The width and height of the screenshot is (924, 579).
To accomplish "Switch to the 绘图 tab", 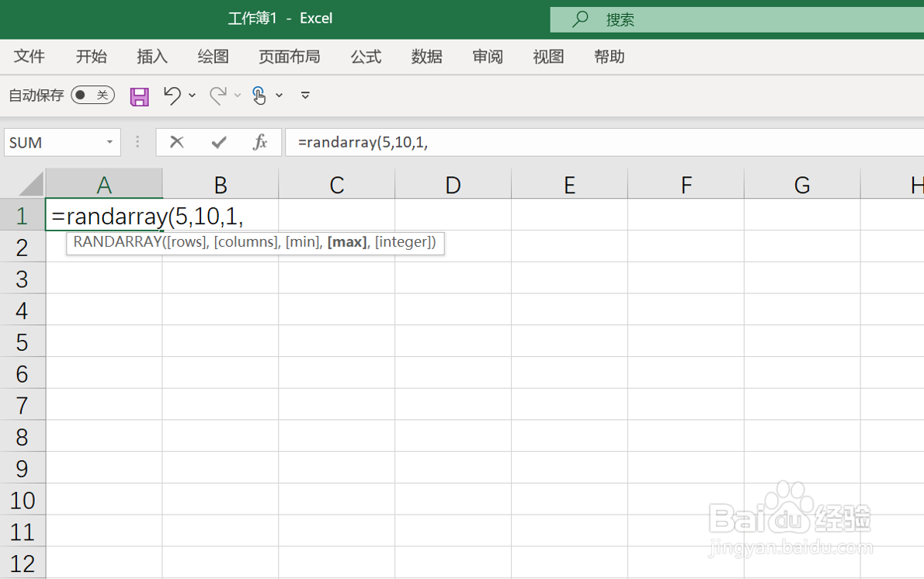I will (x=213, y=57).
